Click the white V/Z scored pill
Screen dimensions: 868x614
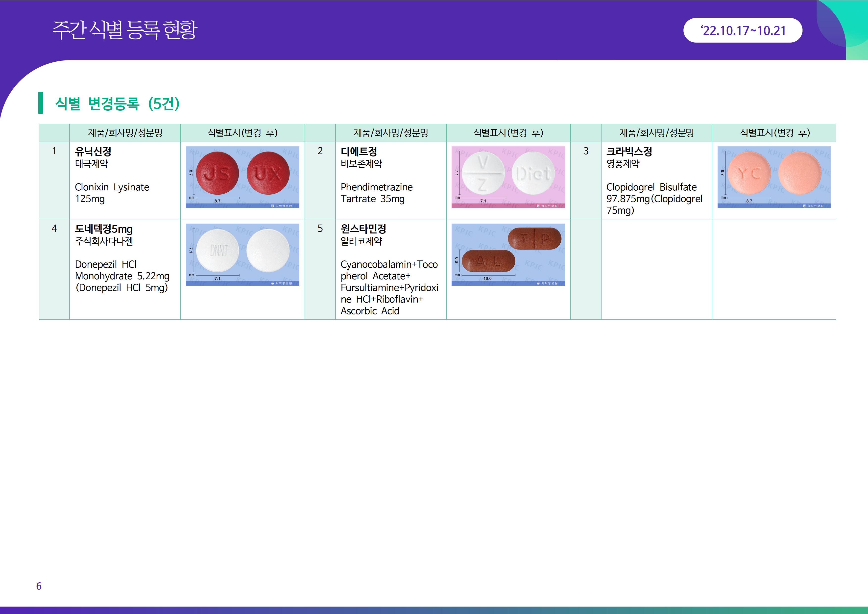tap(483, 173)
